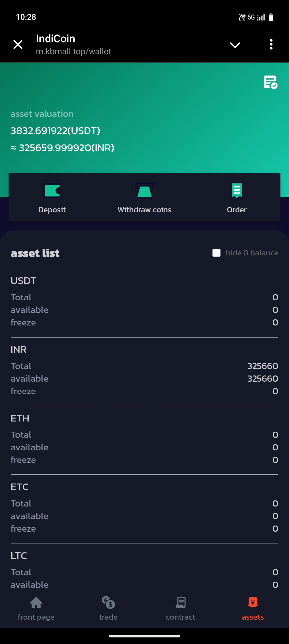
Task: Tap the Withdraw coins label
Action: tap(144, 210)
